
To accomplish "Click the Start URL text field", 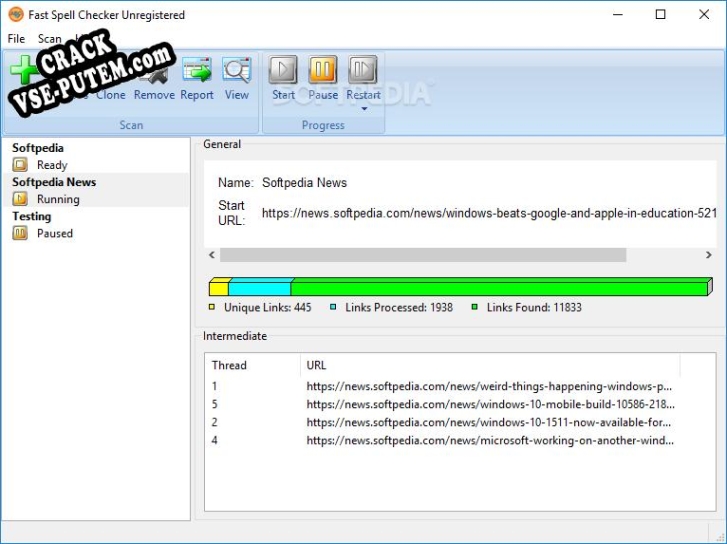I will pos(489,213).
